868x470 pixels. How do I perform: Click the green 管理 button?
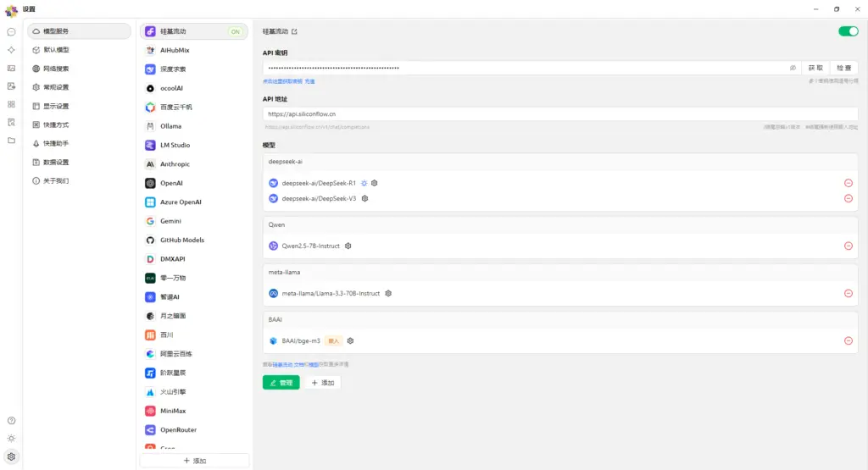pyautogui.click(x=281, y=383)
